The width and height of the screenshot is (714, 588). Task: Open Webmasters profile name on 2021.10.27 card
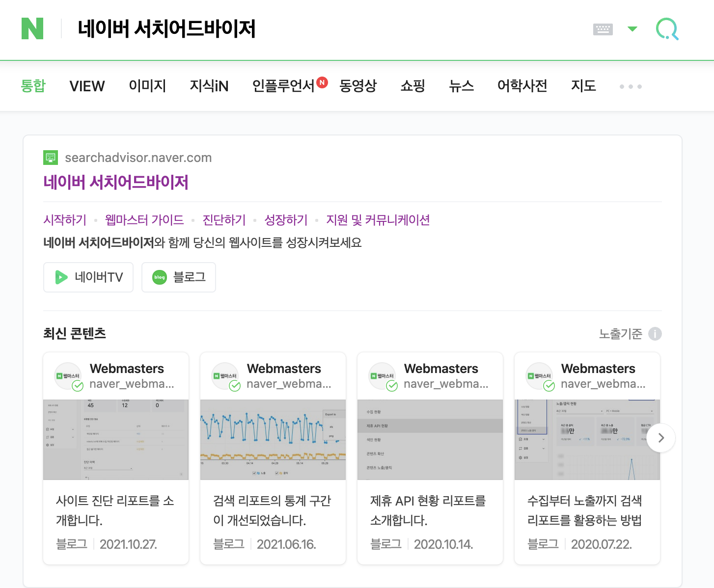(127, 369)
